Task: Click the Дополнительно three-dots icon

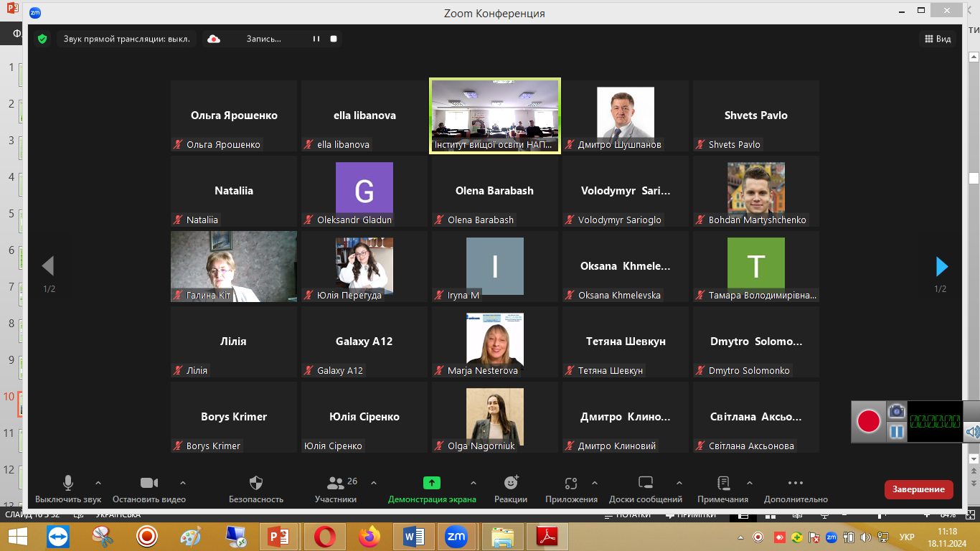Action: (796, 483)
